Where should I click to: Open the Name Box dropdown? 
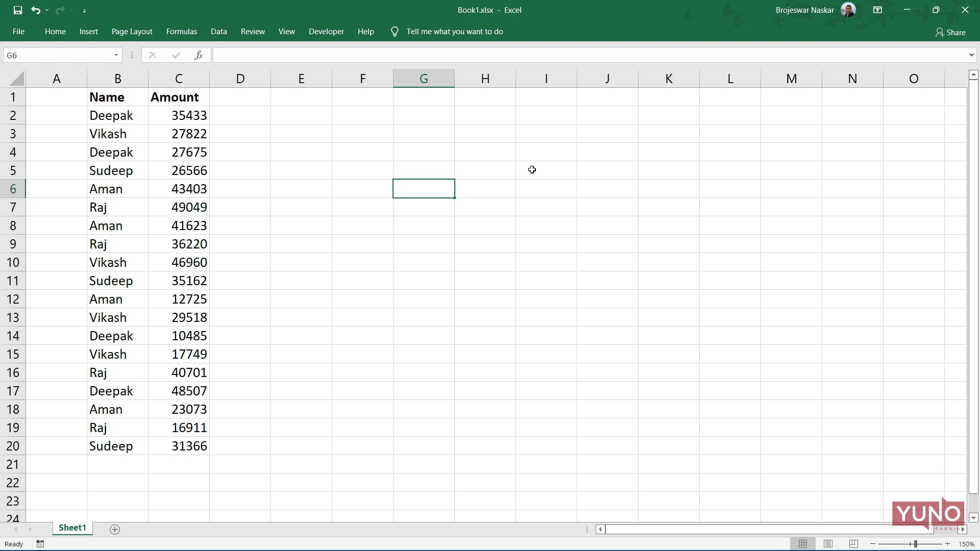[x=115, y=55]
